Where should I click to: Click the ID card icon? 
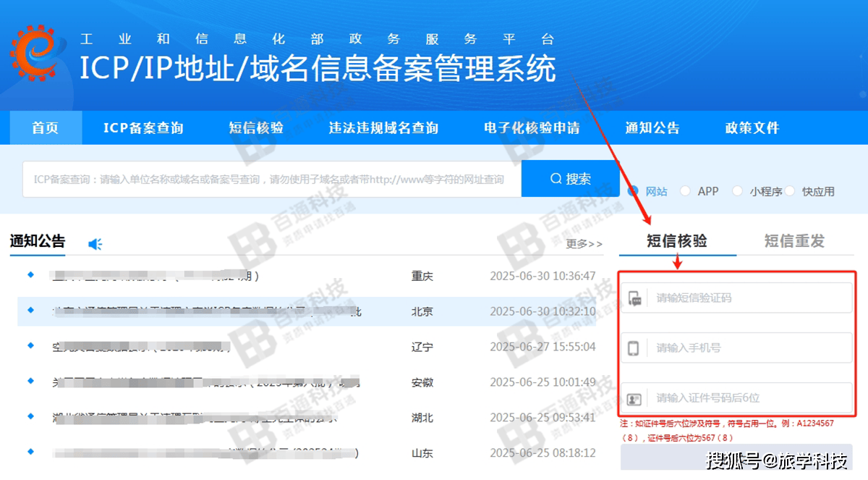point(634,398)
